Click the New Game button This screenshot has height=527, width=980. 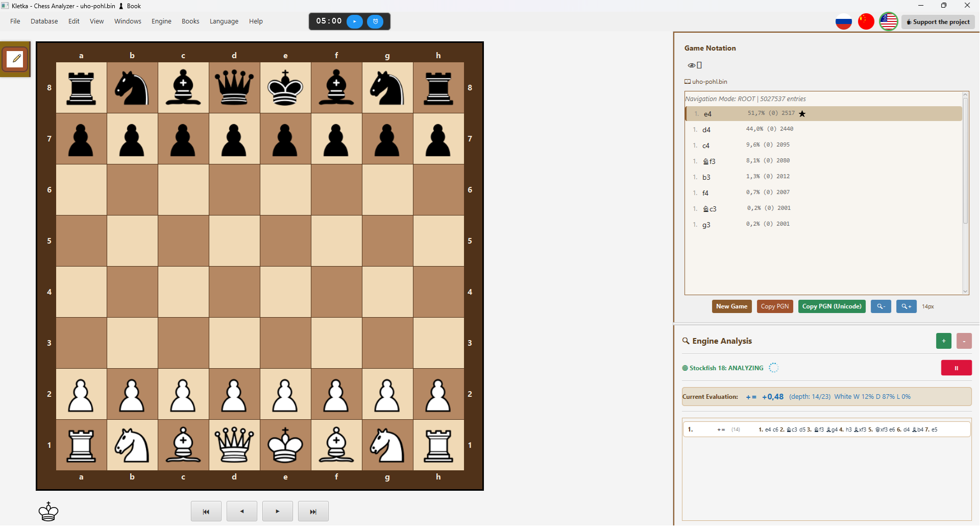point(732,306)
